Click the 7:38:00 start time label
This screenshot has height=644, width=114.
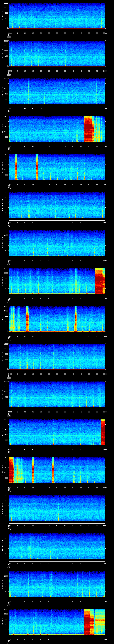pyautogui.click(x=9, y=639)
